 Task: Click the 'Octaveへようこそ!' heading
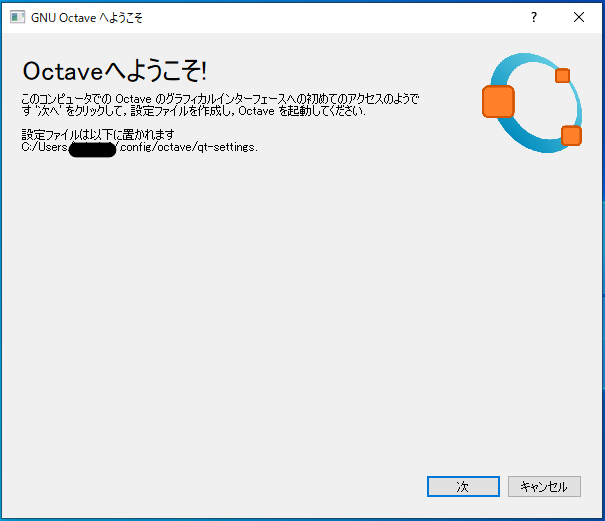[x=115, y=71]
